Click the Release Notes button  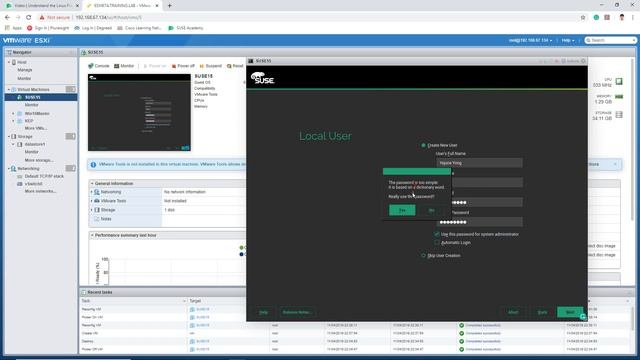(x=297, y=312)
